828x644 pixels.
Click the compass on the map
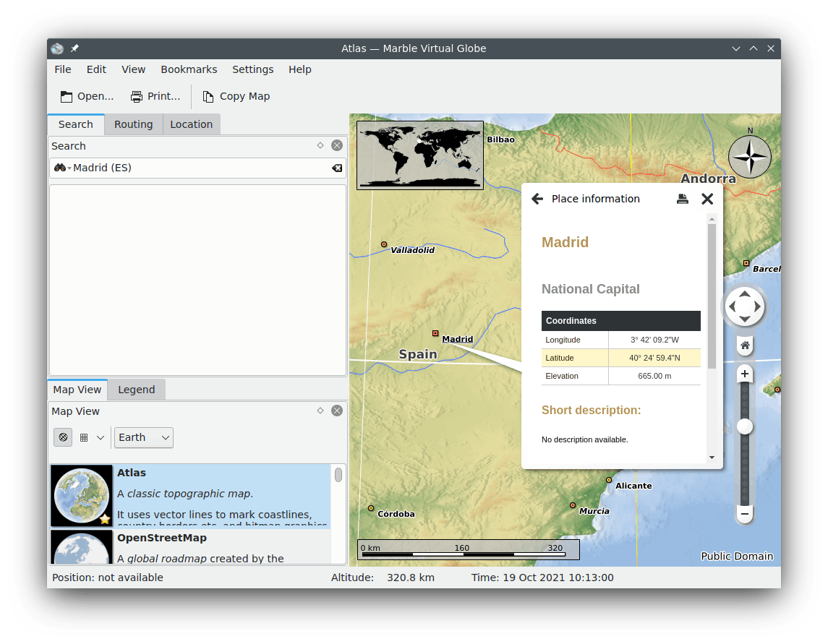750,157
